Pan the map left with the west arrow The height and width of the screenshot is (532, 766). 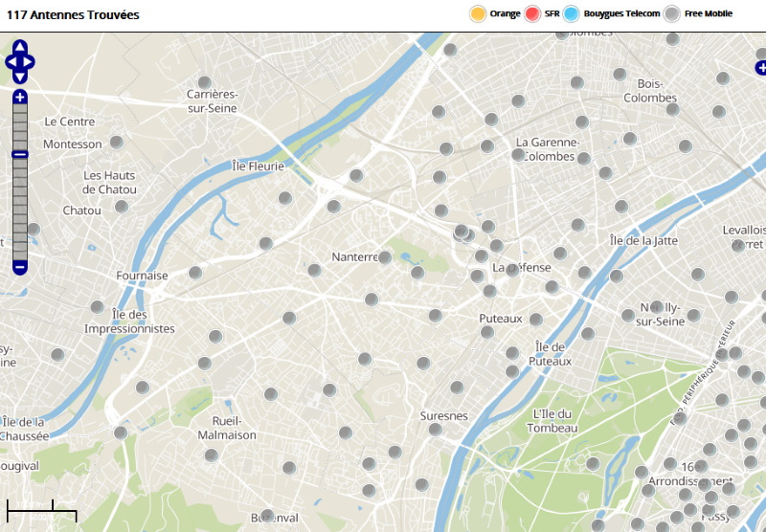coord(11,62)
